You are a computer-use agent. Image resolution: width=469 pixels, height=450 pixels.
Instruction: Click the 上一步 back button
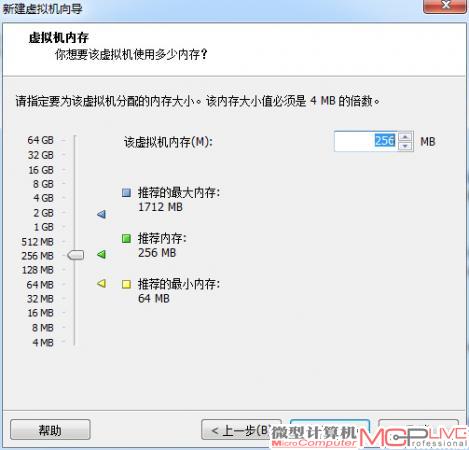click(241, 430)
